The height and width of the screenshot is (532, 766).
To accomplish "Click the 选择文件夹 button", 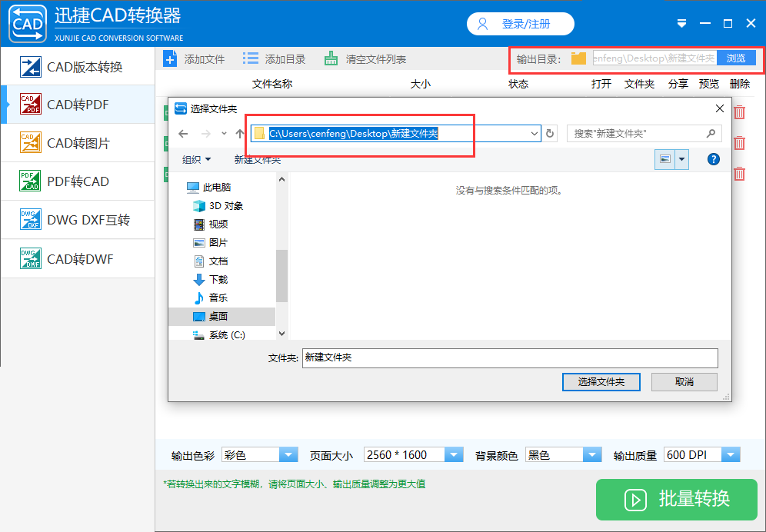I will coord(601,382).
